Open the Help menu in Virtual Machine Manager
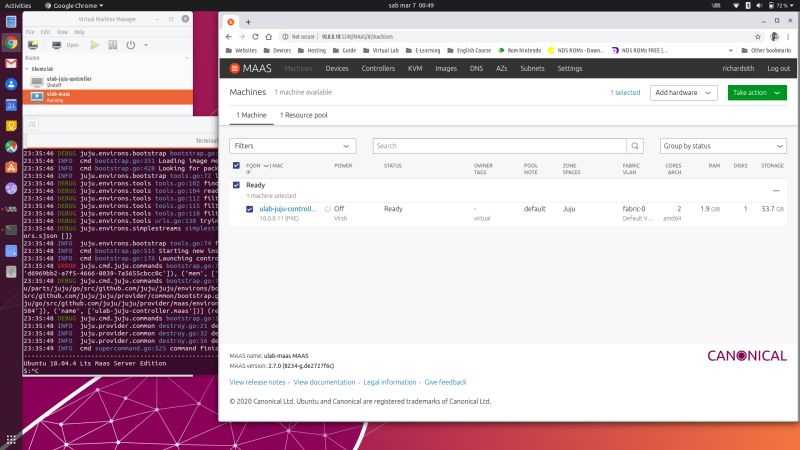 click(79, 32)
